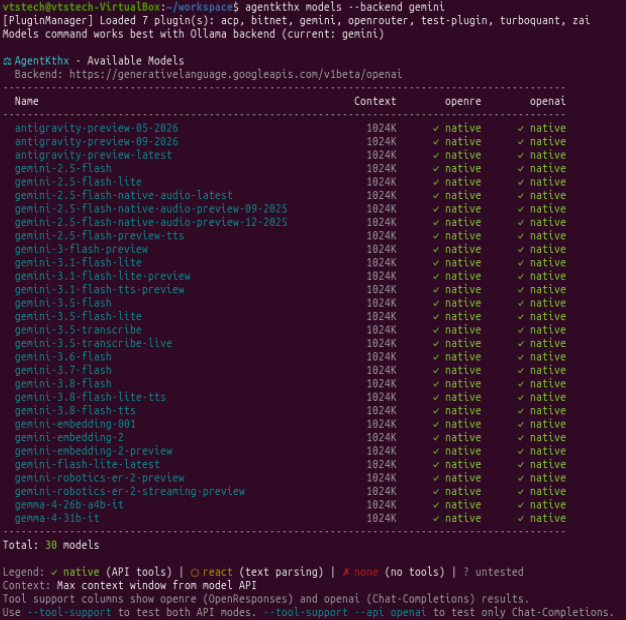Select model name gemini-3.1-flash-lite-preview

click(103, 276)
